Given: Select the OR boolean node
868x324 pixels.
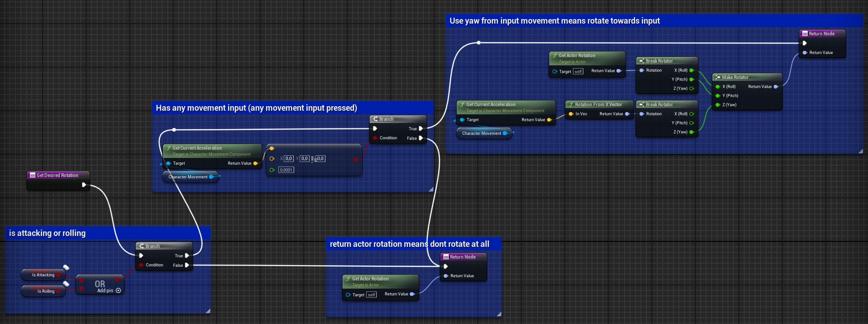Looking at the screenshot, I should point(100,283).
